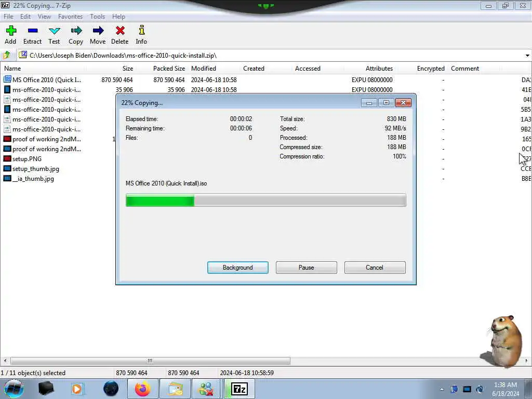This screenshot has height=399, width=532.
Task: Minimize the copying progress dialog
Action: pyautogui.click(x=369, y=103)
